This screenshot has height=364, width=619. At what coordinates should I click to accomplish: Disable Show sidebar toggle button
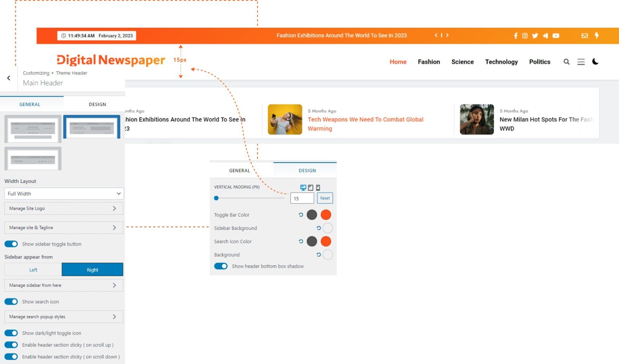click(x=11, y=244)
